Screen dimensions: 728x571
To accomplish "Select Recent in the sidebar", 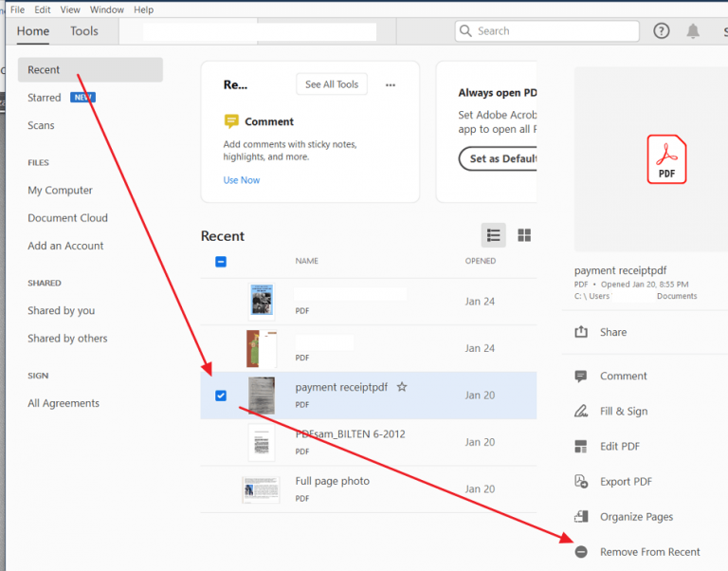I will coord(90,69).
